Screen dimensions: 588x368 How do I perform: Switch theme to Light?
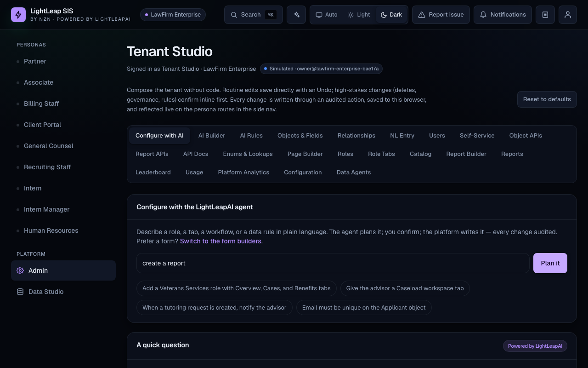(359, 15)
